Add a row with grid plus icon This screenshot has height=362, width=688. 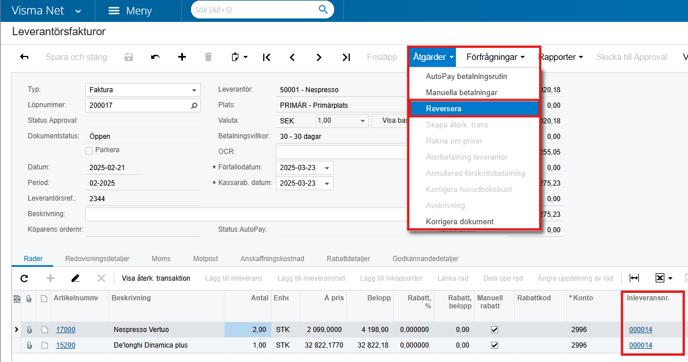50,278
